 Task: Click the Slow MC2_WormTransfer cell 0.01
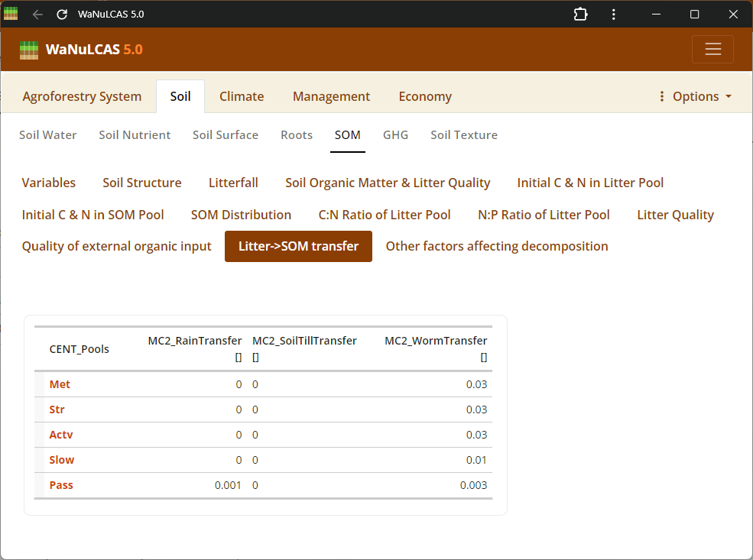point(476,460)
